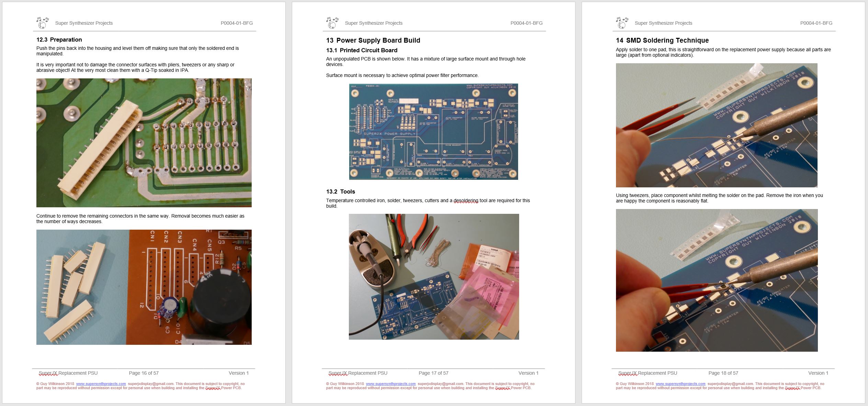Click the green PCB connector photo
The width and height of the screenshot is (868, 406).
[144, 143]
